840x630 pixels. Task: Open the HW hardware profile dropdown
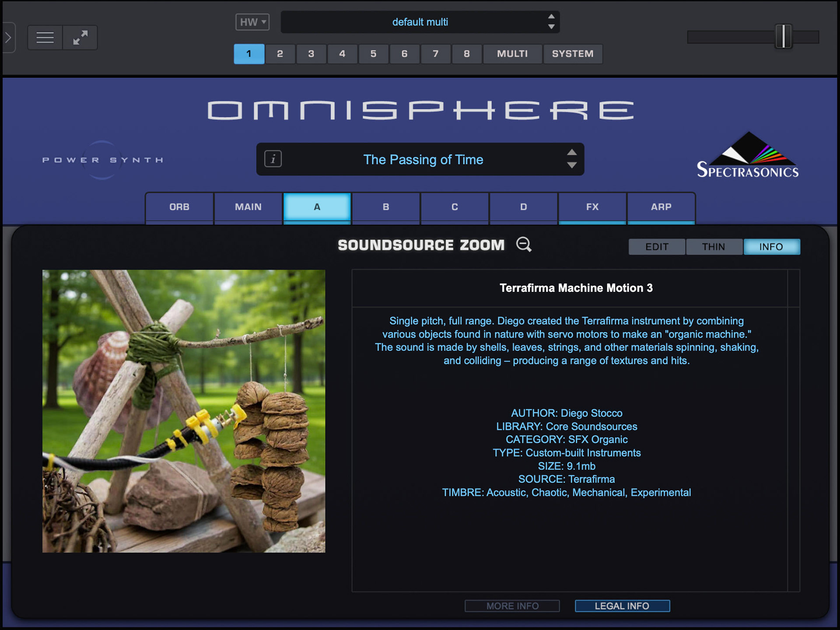click(252, 22)
